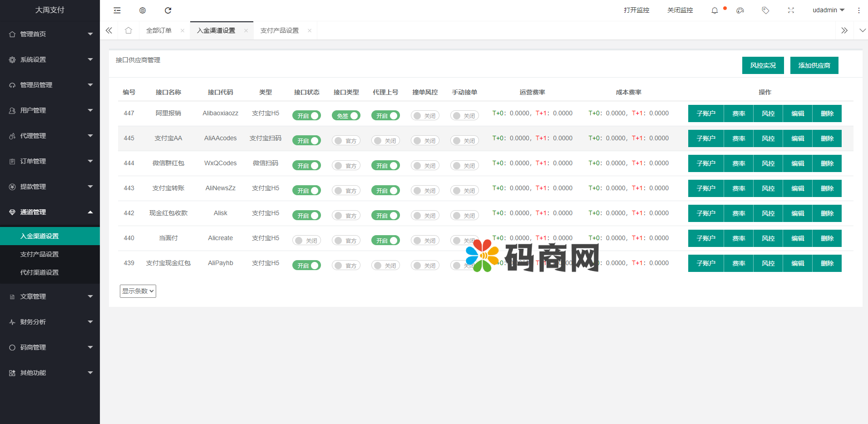Go to the home tab icon
The height and width of the screenshot is (424, 868).
(128, 30)
